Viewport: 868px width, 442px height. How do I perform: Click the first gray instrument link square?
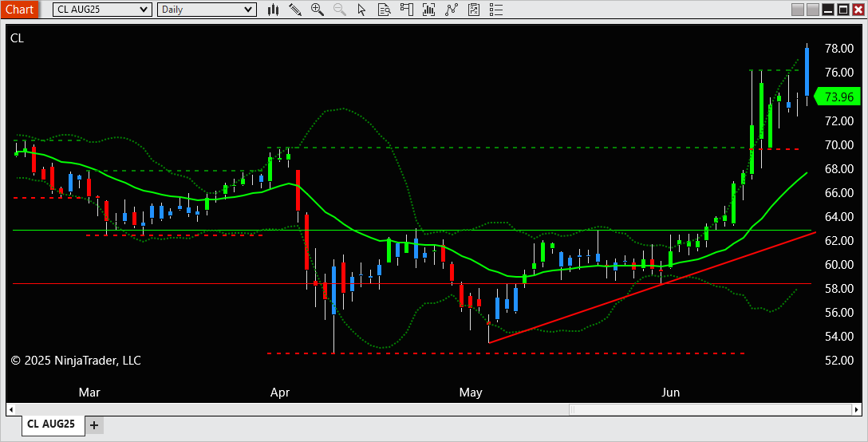(x=798, y=10)
